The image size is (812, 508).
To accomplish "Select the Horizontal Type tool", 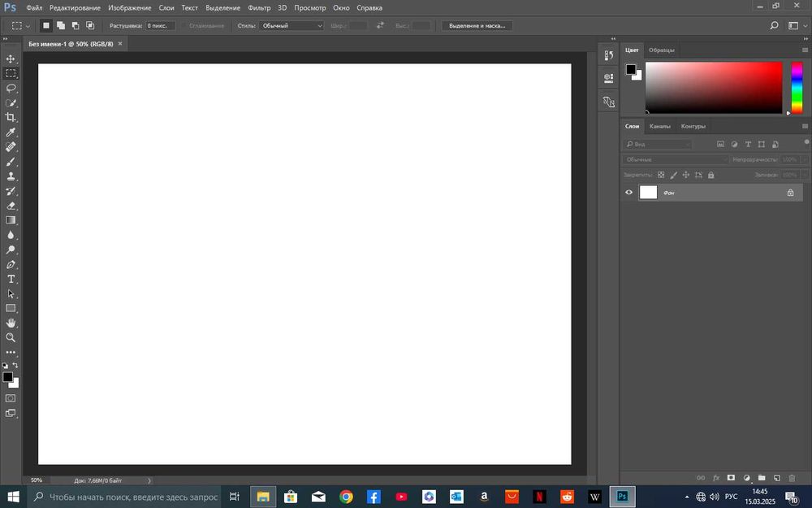I will pyautogui.click(x=11, y=279).
